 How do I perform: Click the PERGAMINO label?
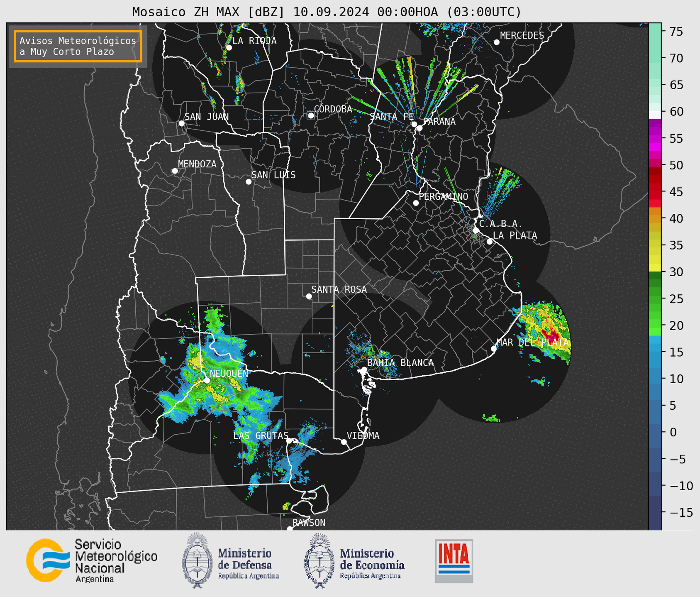pyautogui.click(x=444, y=196)
